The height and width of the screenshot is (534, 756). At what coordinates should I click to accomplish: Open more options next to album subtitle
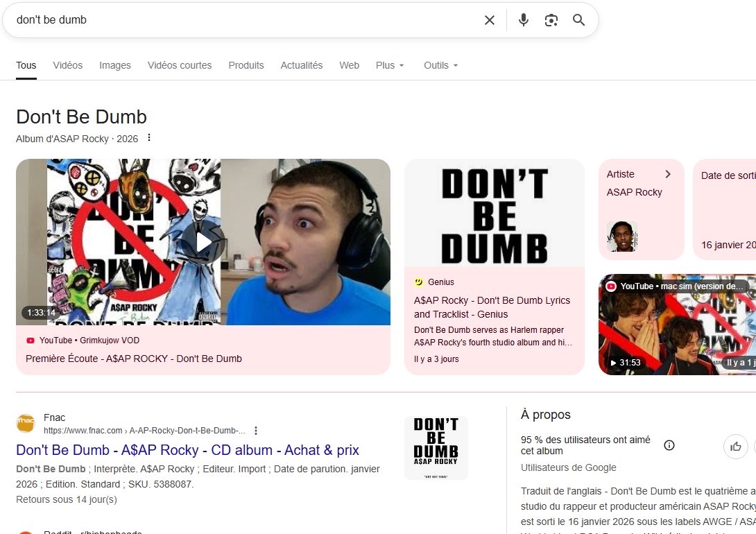(149, 138)
